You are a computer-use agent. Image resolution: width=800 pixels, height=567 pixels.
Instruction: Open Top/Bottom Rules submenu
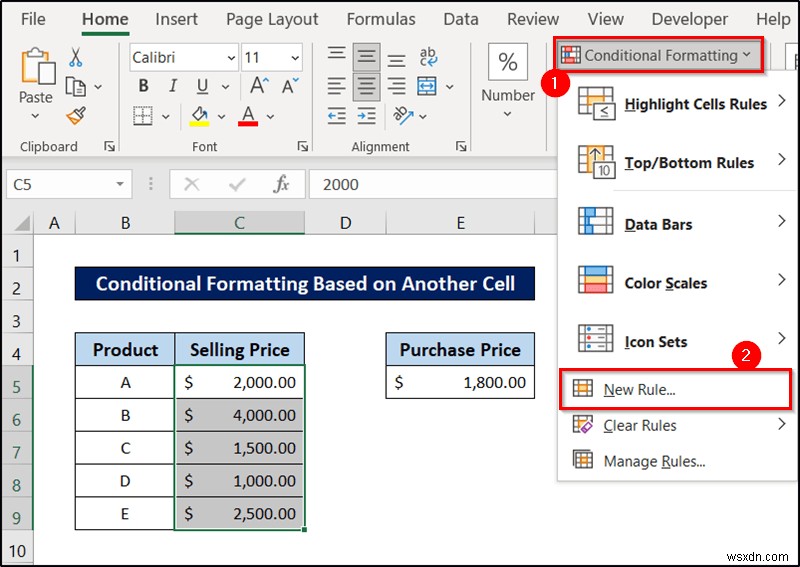coord(678,162)
